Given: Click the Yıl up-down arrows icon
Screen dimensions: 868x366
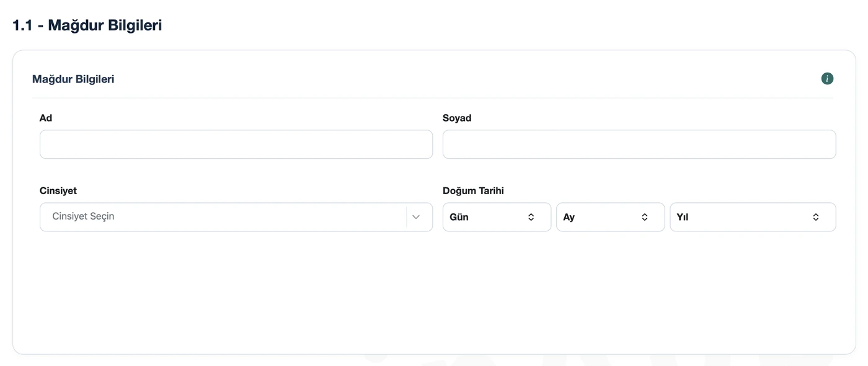Looking at the screenshot, I should [816, 217].
